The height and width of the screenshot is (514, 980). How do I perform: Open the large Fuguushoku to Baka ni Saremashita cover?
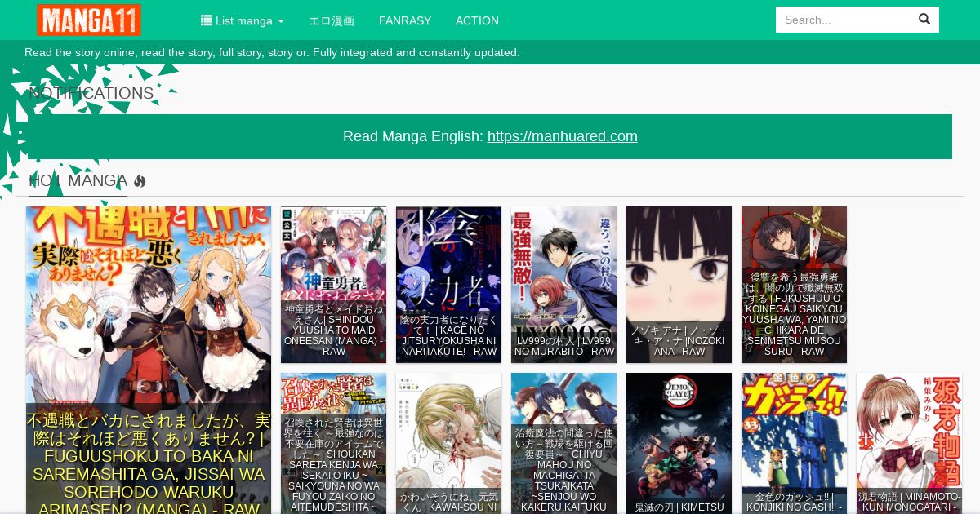[149, 304]
